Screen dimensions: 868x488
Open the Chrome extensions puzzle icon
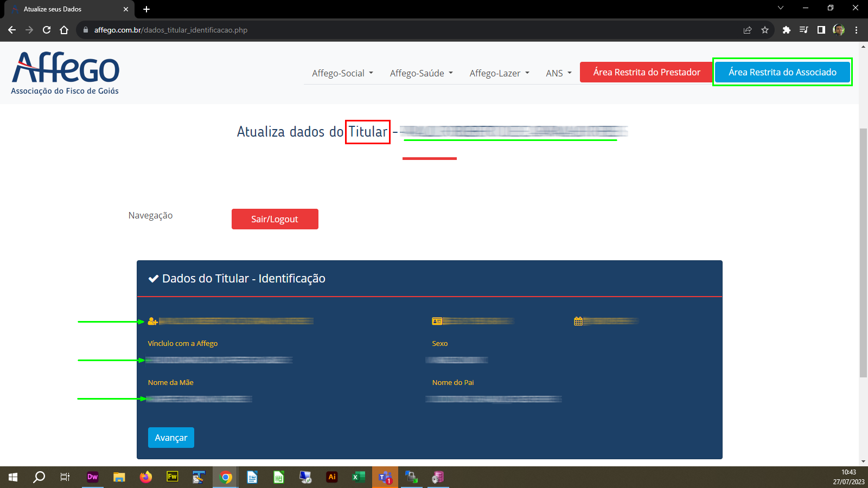(x=786, y=30)
